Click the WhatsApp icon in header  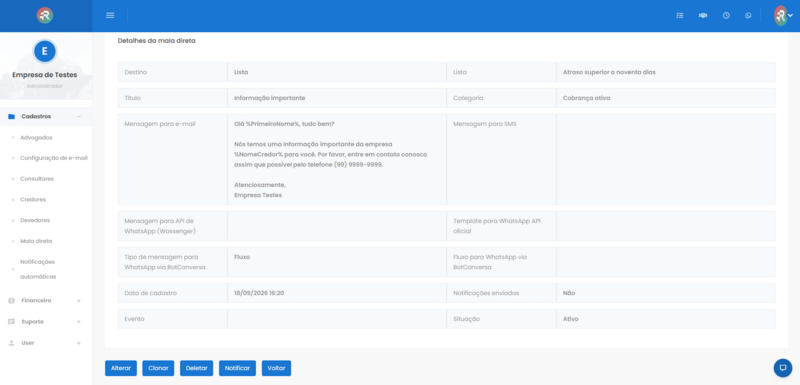pos(748,15)
